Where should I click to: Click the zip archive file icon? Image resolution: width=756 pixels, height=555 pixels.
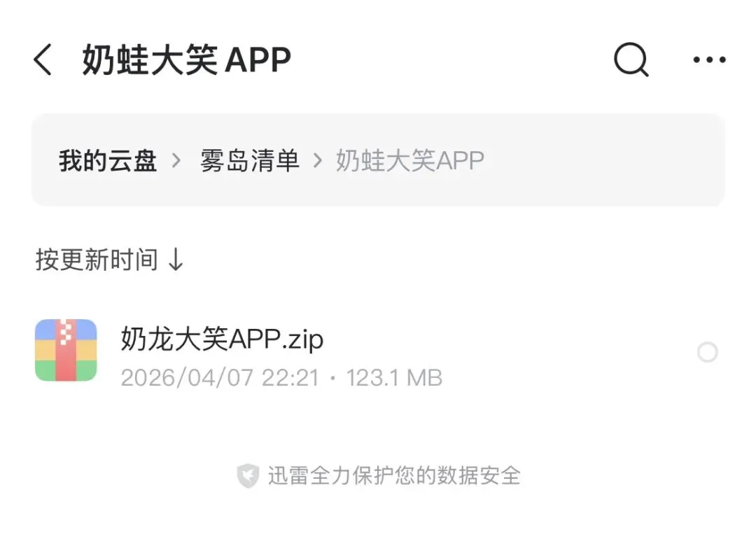pyautogui.click(x=66, y=350)
